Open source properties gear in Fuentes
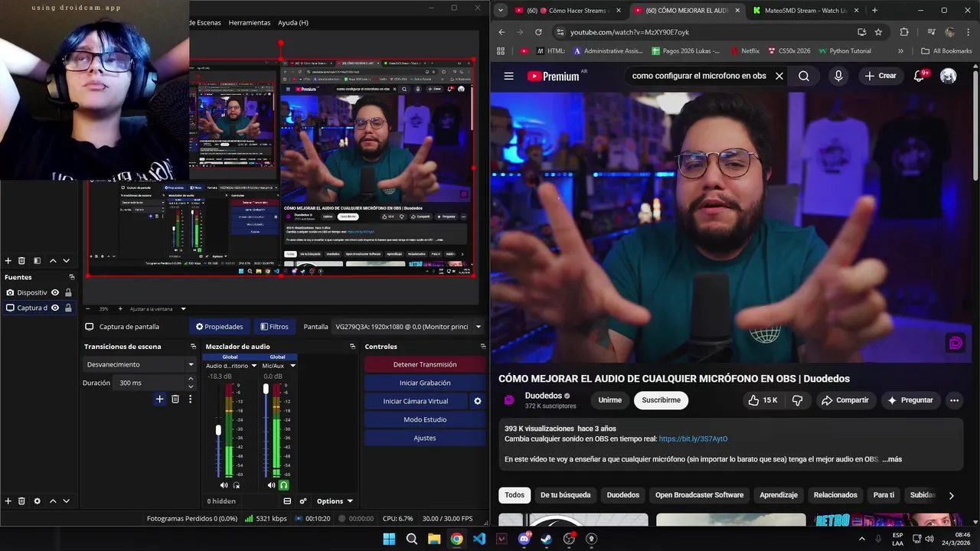 coord(37,501)
